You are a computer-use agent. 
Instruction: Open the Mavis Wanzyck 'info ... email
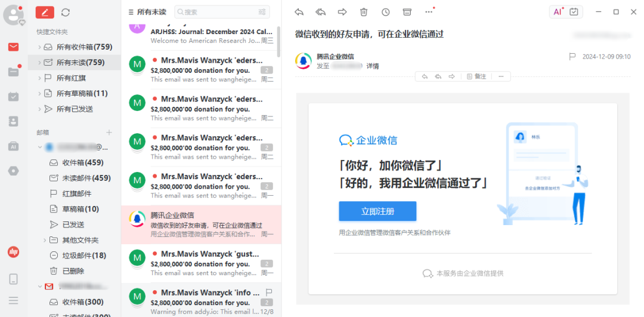point(202,300)
